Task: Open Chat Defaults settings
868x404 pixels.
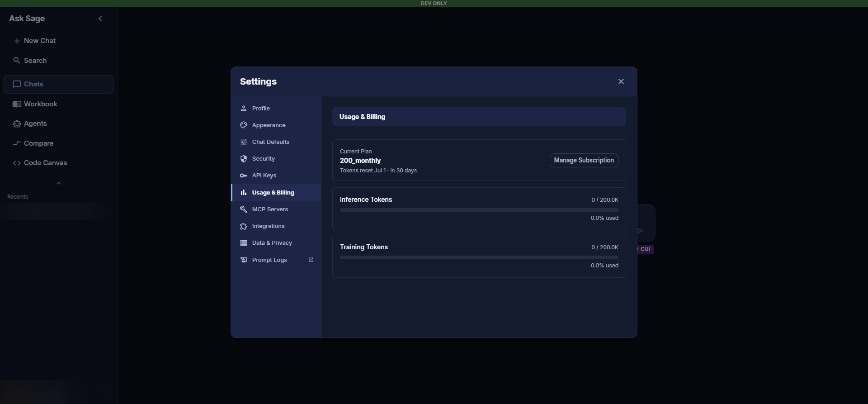Action: [x=276, y=142]
